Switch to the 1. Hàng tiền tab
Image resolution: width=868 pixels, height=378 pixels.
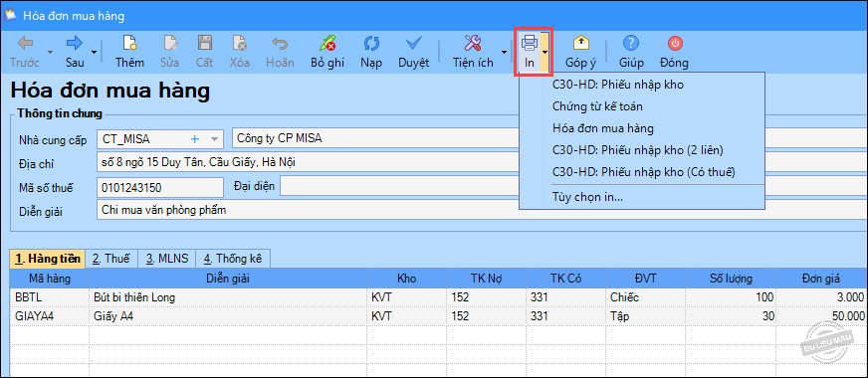click(x=48, y=259)
